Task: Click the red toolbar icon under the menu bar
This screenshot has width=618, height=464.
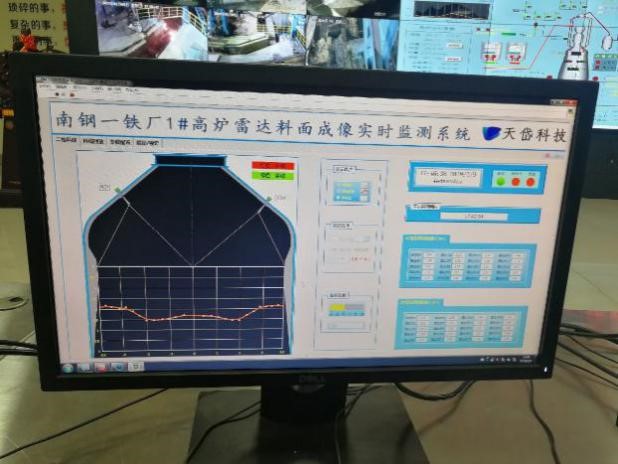Action: point(72,95)
